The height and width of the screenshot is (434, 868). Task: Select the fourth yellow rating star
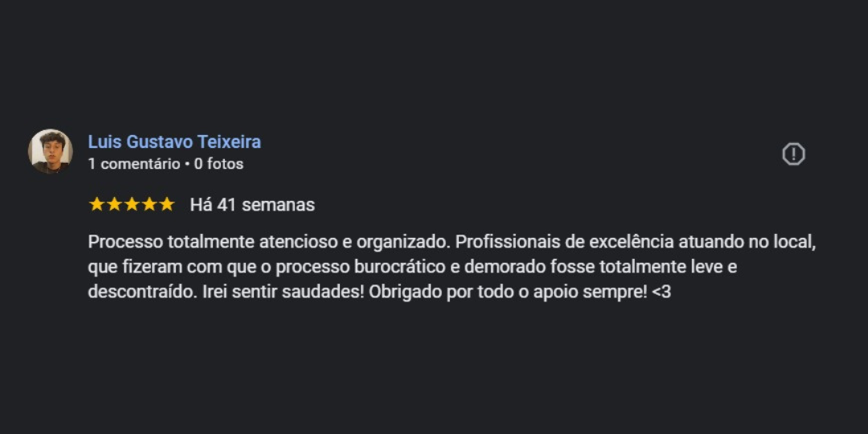149,205
